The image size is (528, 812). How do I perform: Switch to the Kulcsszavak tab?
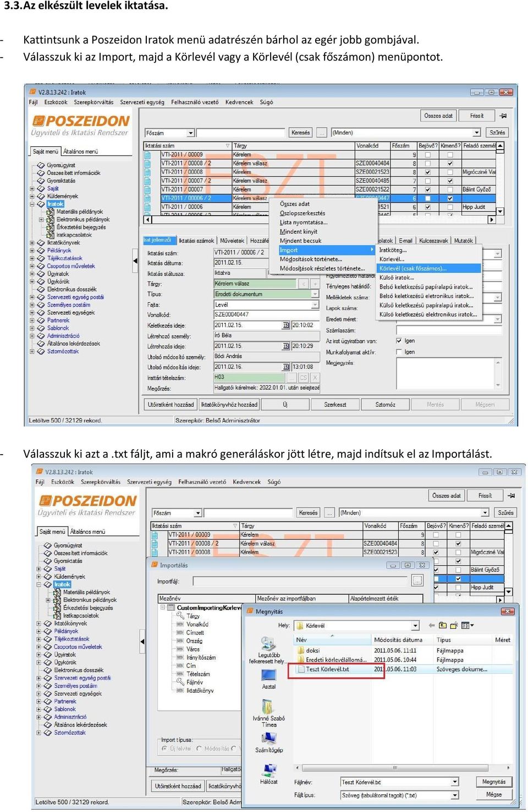[433, 240]
